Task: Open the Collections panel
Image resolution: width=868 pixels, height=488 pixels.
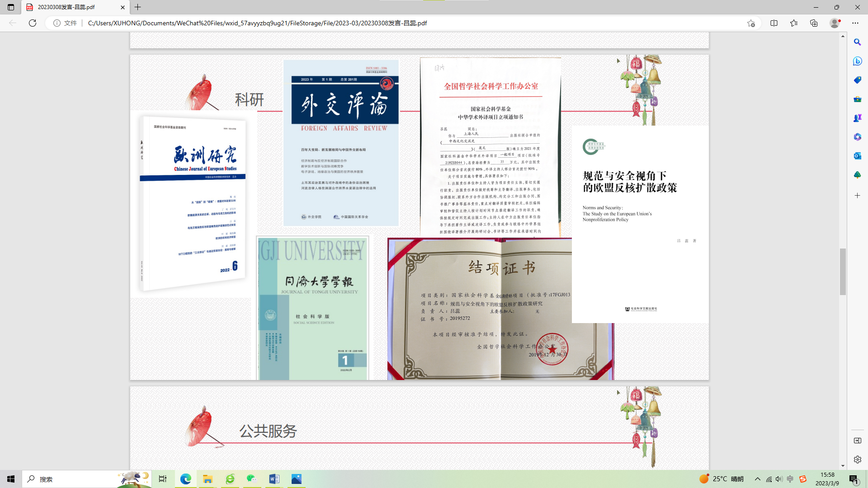Action: (x=814, y=23)
